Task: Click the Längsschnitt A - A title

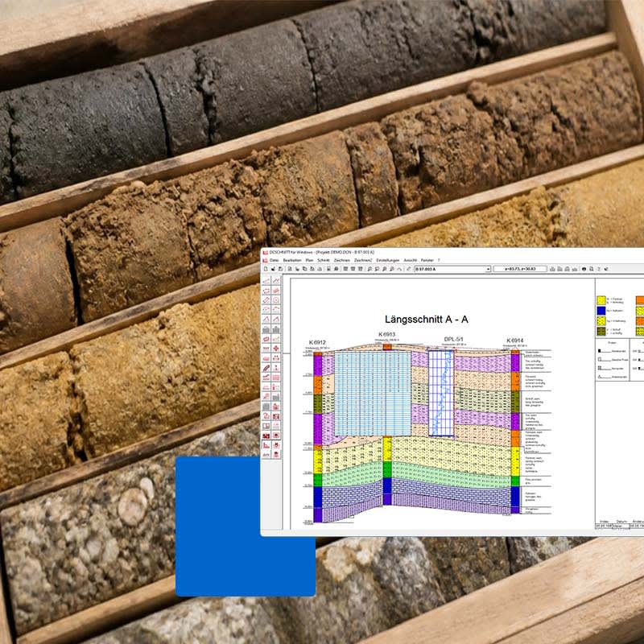Action: click(427, 319)
